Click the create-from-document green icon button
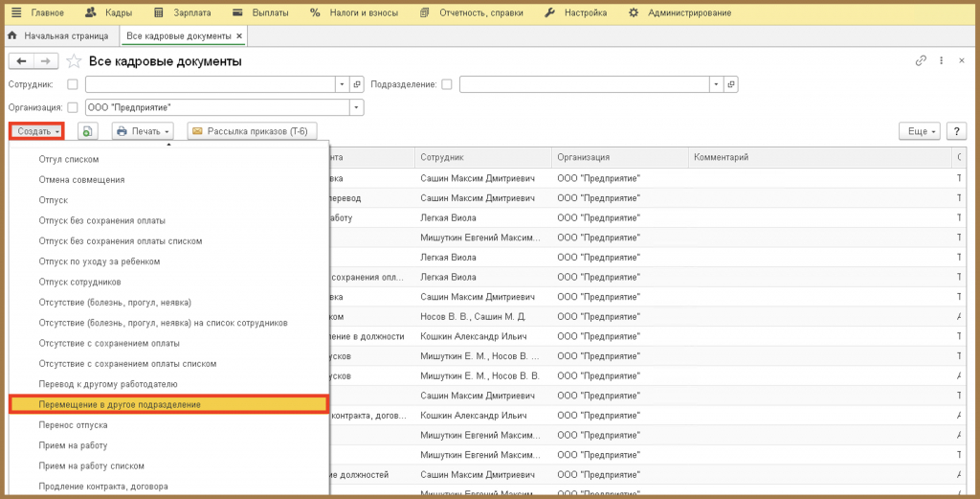 point(88,131)
